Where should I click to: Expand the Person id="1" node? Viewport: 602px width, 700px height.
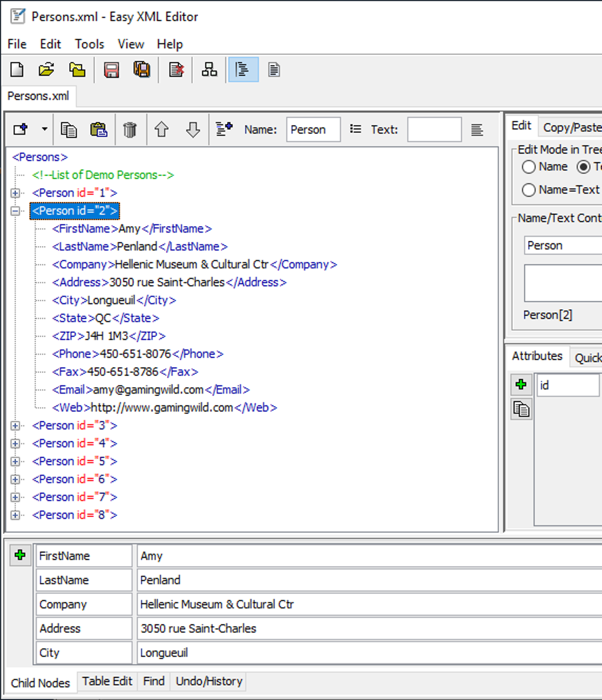[15, 193]
